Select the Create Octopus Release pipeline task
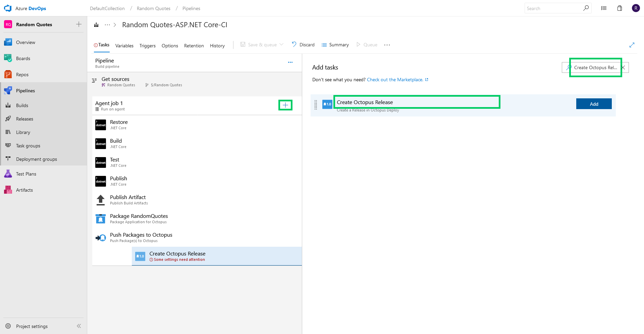This screenshot has height=334, width=644. [x=217, y=256]
